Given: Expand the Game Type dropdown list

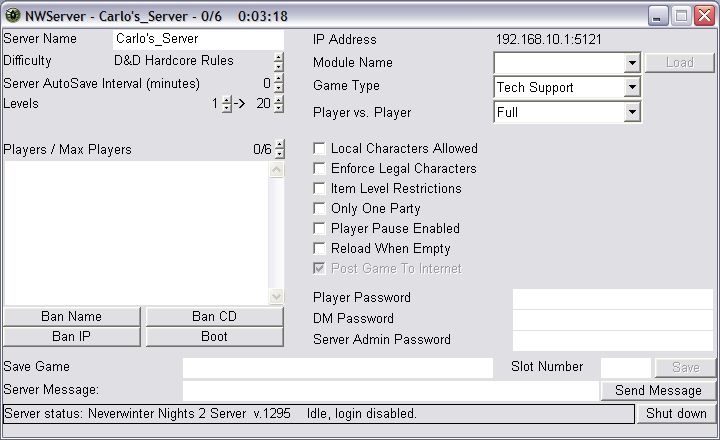Looking at the screenshot, I should tap(631, 88).
